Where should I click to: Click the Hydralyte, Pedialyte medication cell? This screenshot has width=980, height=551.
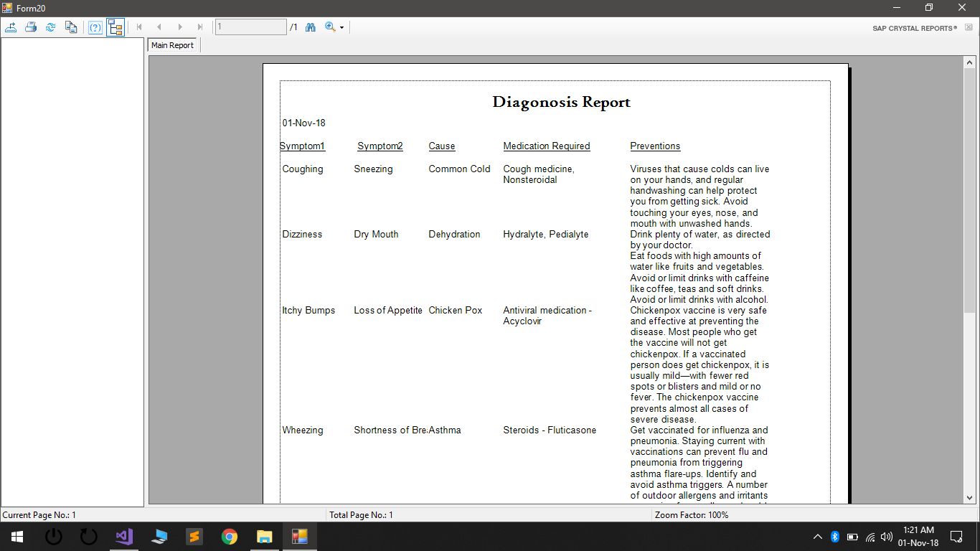(x=545, y=235)
